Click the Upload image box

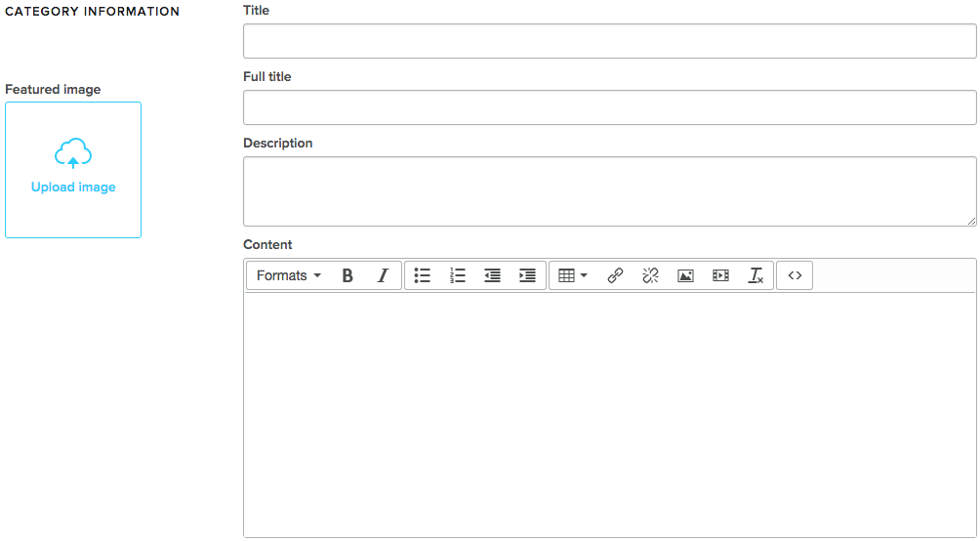click(73, 170)
